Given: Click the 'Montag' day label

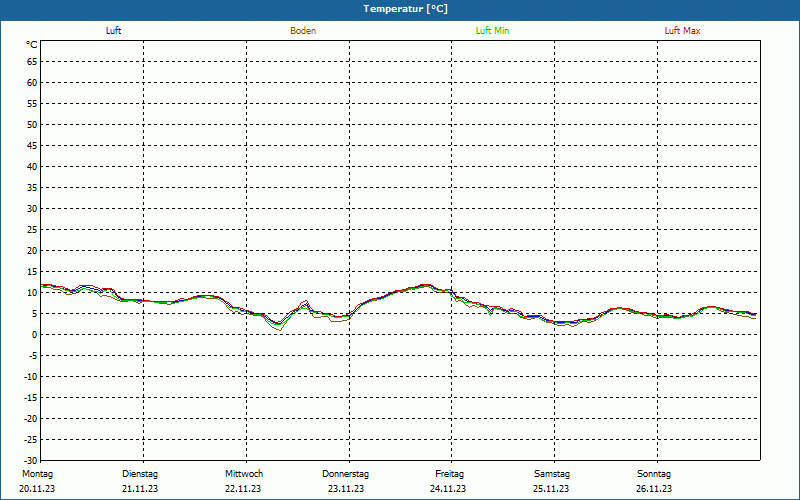Looking at the screenshot, I should (x=37, y=474).
